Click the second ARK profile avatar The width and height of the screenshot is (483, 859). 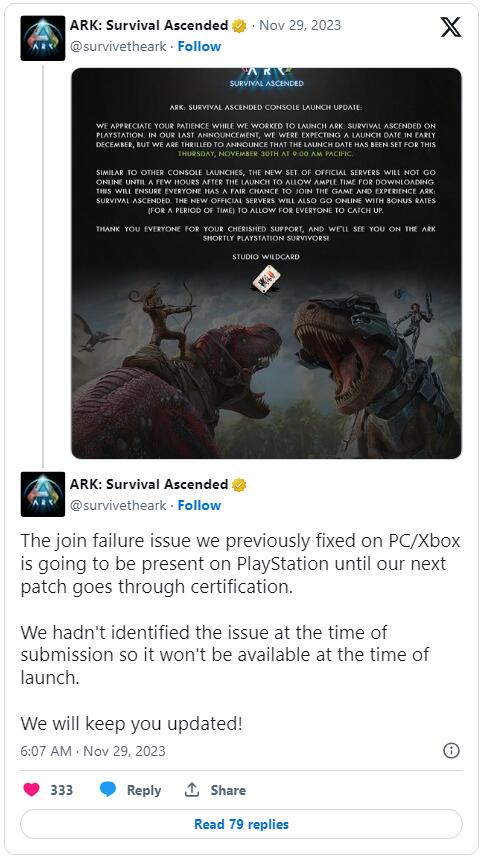pyautogui.click(x=43, y=494)
